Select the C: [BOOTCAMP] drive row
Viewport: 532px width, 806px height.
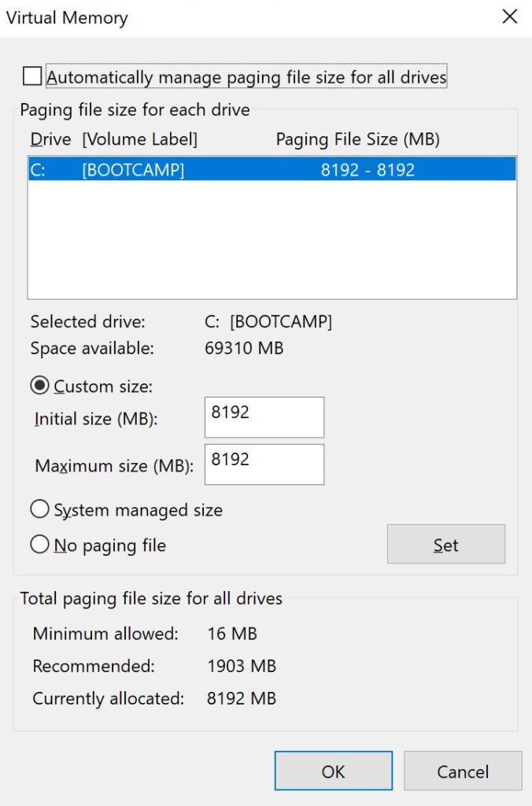click(272, 170)
